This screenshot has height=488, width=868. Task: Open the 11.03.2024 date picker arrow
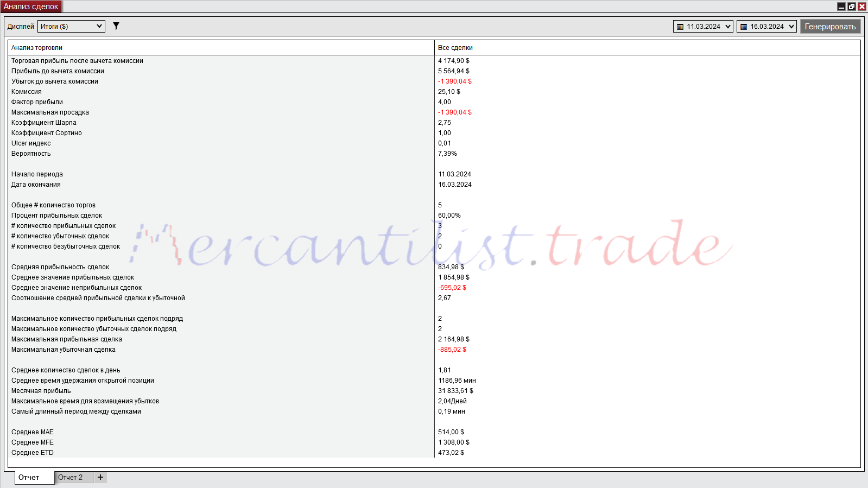tap(728, 27)
